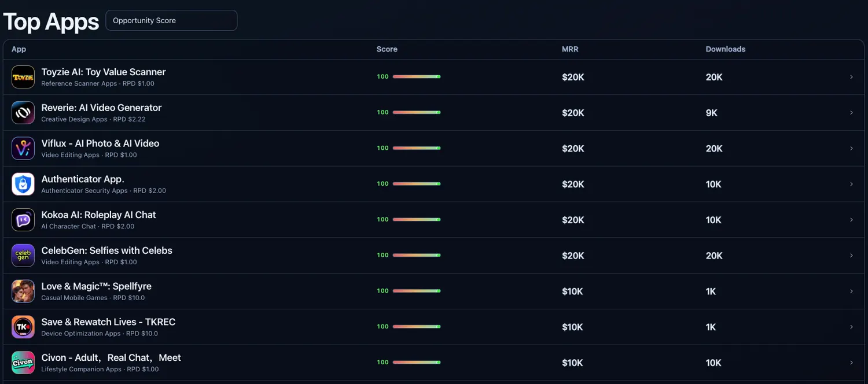Click the App column header
This screenshot has width=868, height=384.
click(19, 49)
